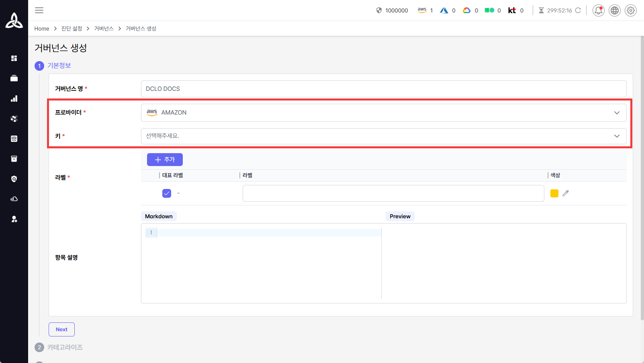The image size is (644, 363).
Task: Go to Home breadcrumb link
Action: 42,29
